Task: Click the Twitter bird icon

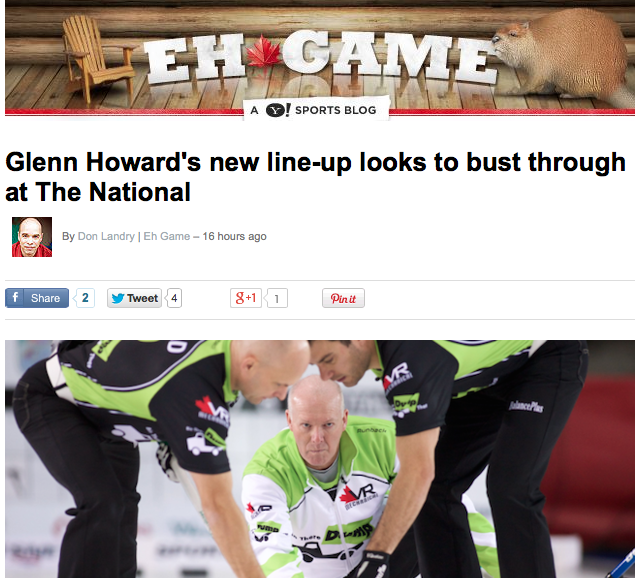Action: tap(118, 298)
